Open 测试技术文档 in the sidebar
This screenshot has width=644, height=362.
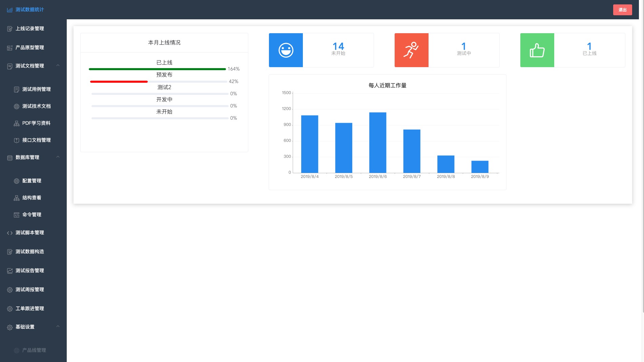coord(33,106)
